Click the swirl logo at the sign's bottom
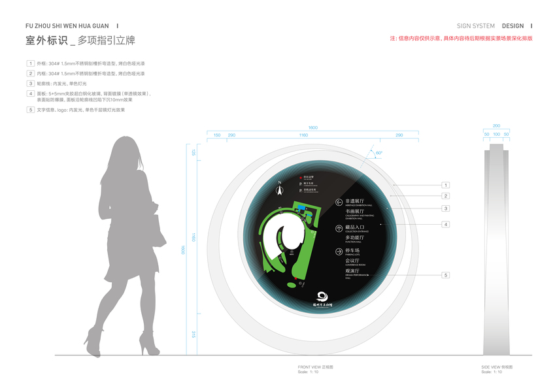 (322, 296)
